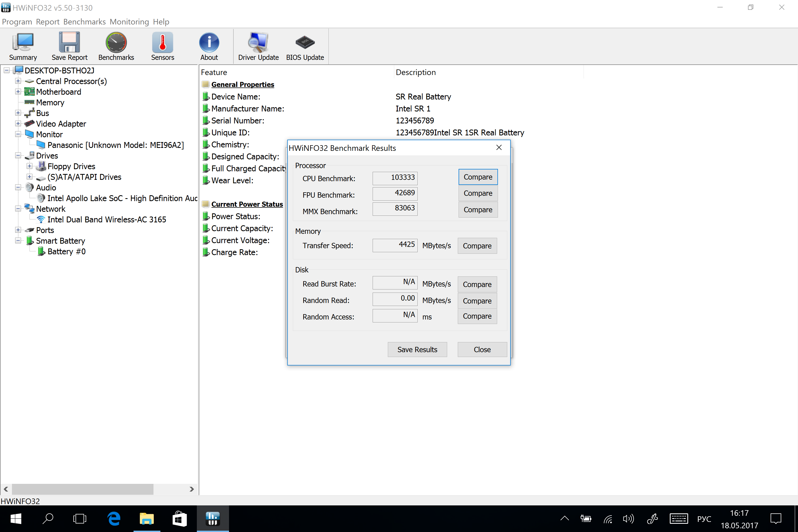Viewport: 798px width, 532px height.
Task: Open the Monitoring menu
Action: pyautogui.click(x=129, y=22)
